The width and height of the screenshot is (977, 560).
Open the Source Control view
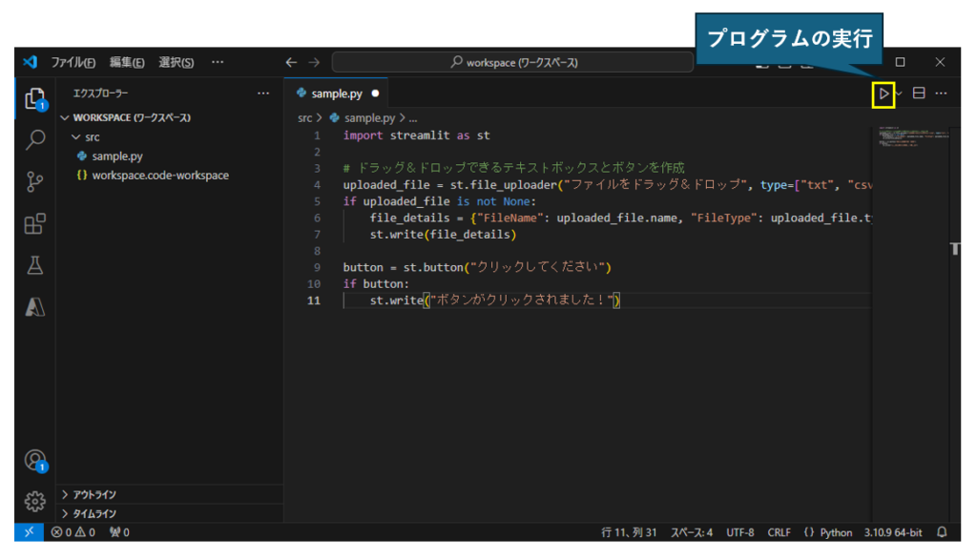point(35,182)
